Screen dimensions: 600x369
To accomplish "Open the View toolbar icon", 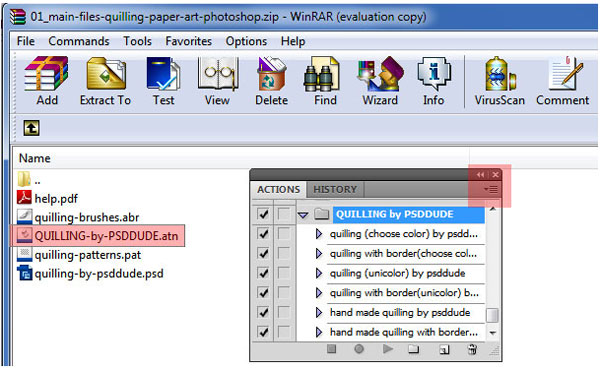I will [x=218, y=74].
